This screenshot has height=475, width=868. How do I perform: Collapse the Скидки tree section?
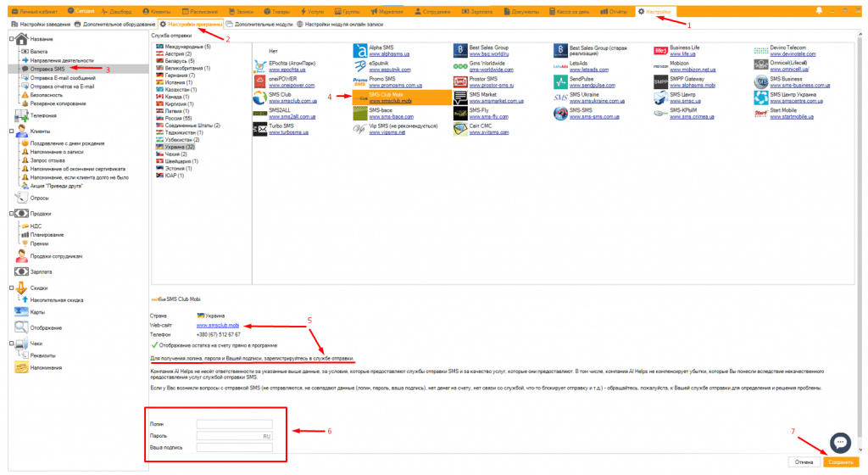pyautogui.click(x=11, y=288)
